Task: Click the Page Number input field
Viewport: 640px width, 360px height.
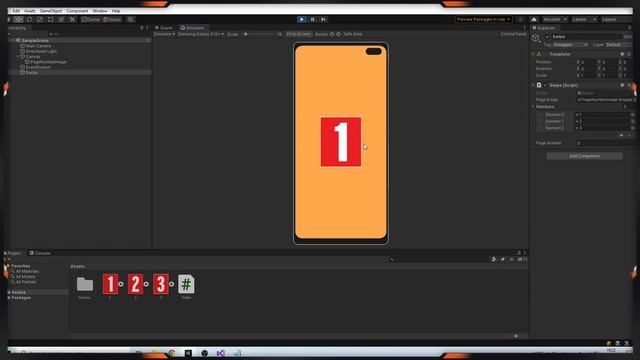Action: point(605,143)
